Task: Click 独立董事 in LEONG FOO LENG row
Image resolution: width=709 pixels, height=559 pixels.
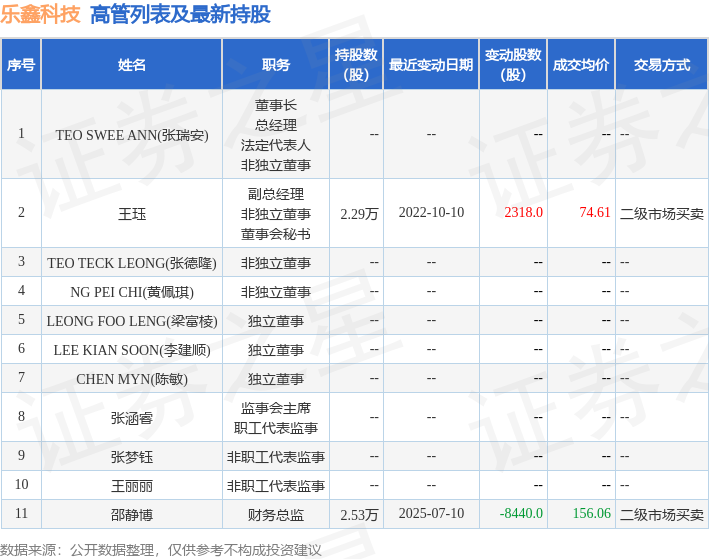Action: [275, 321]
